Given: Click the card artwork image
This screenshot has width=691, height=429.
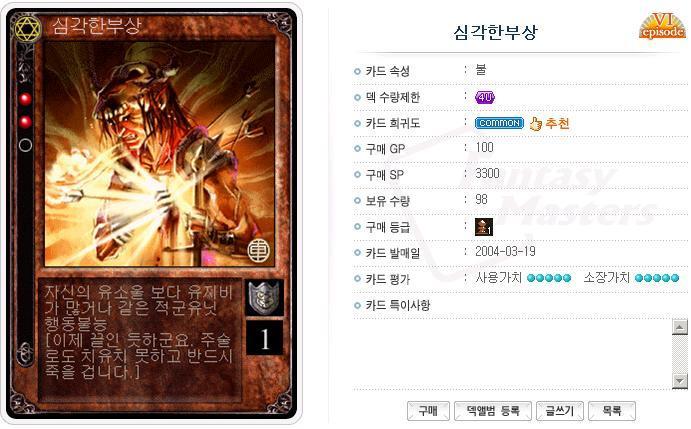Looking at the screenshot, I should pyautogui.click(x=160, y=154).
